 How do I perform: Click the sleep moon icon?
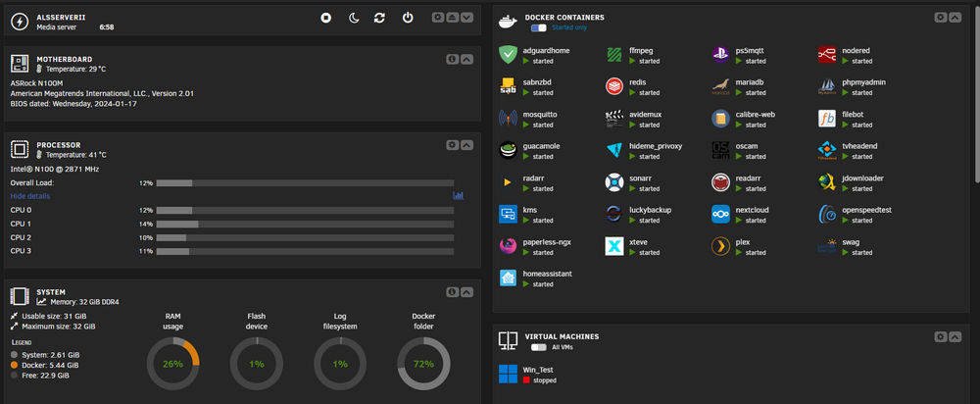(x=354, y=18)
